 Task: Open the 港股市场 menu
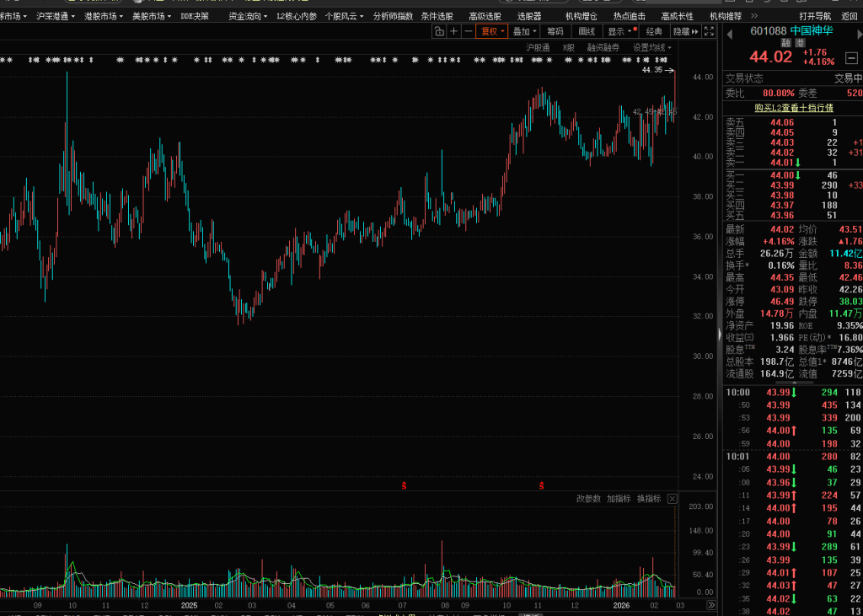(105, 16)
